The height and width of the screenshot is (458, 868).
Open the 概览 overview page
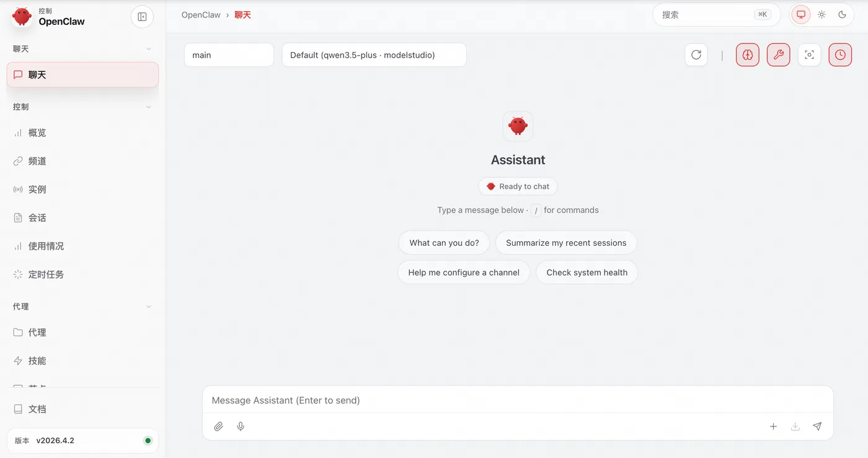click(x=82, y=133)
